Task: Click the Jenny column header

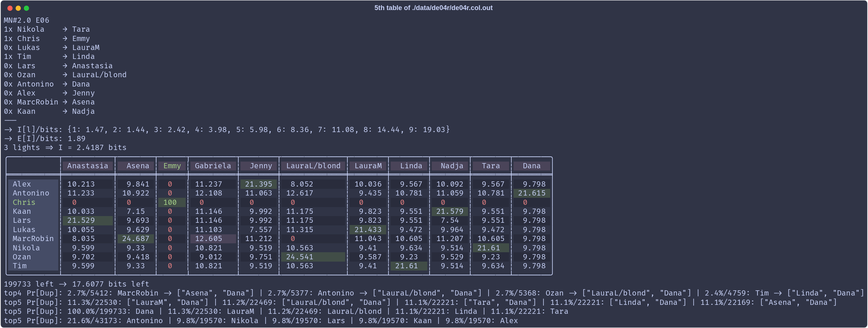Action: pyautogui.click(x=258, y=166)
